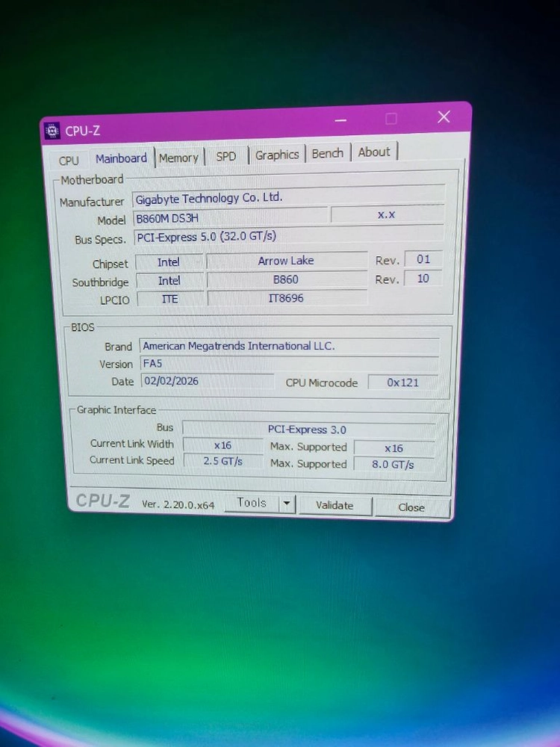
Task: Click the Current Link Speed 2.5 GT/s value
Action: tap(223, 461)
